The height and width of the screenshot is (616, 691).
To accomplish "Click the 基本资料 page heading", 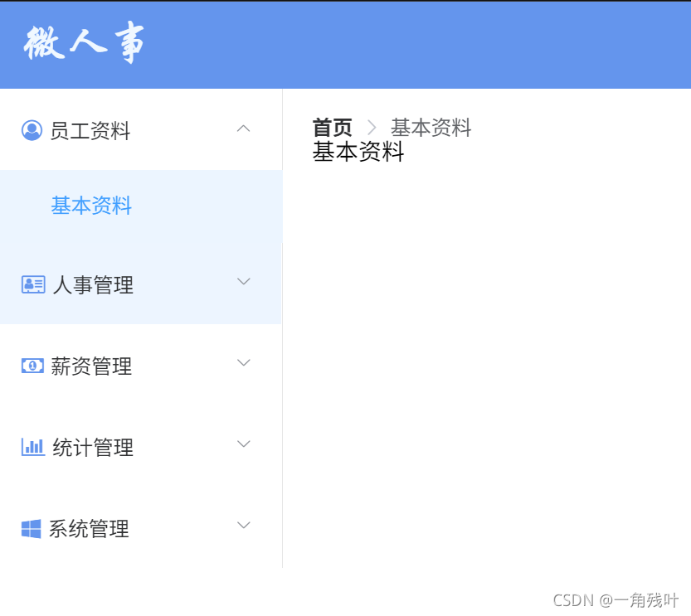I will 357,153.
